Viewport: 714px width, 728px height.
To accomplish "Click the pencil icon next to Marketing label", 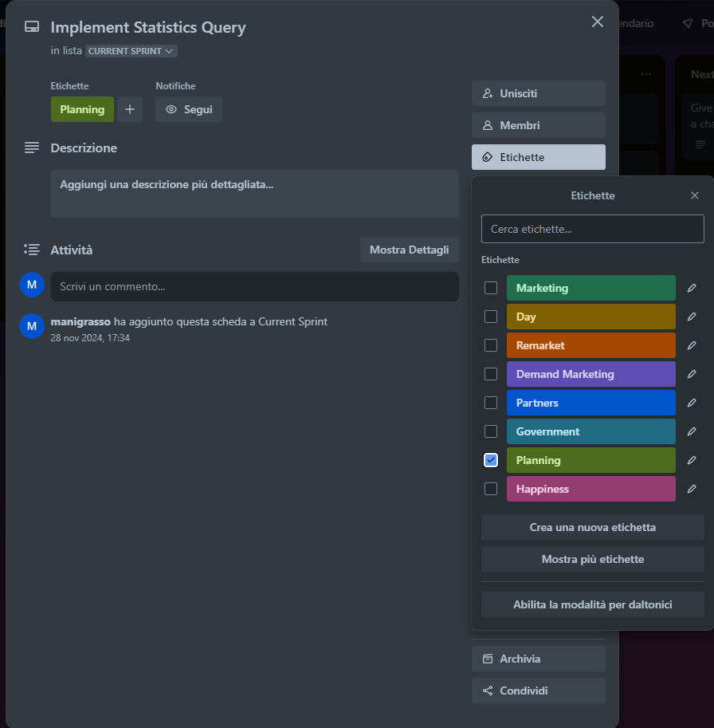I will [692, 288].
